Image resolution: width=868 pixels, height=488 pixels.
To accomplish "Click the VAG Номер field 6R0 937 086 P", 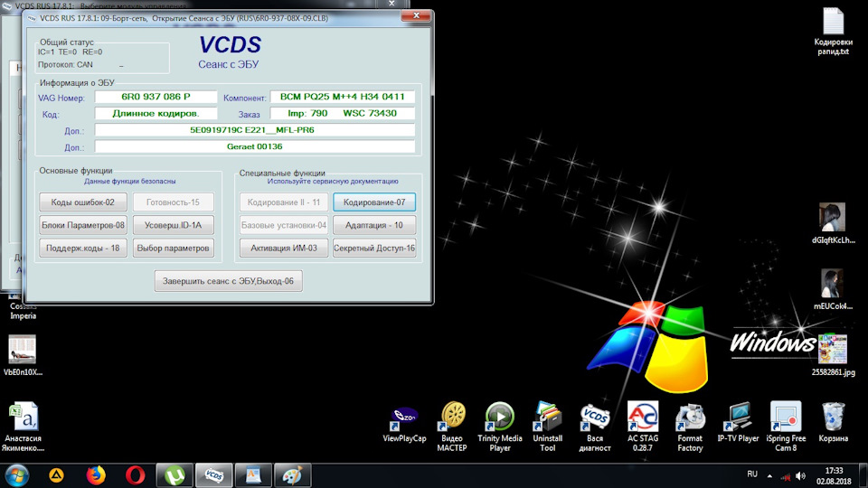I will pyautogui.click(x=156, y=97).
